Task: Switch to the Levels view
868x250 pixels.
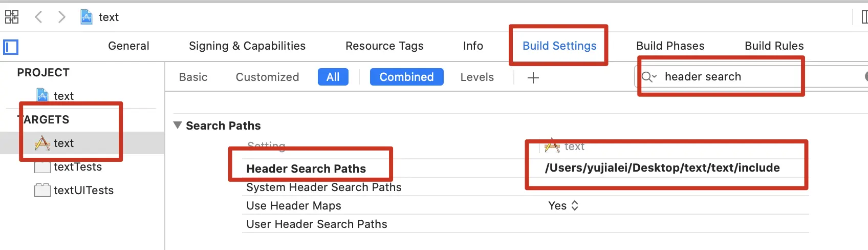Action: [476, 77]
